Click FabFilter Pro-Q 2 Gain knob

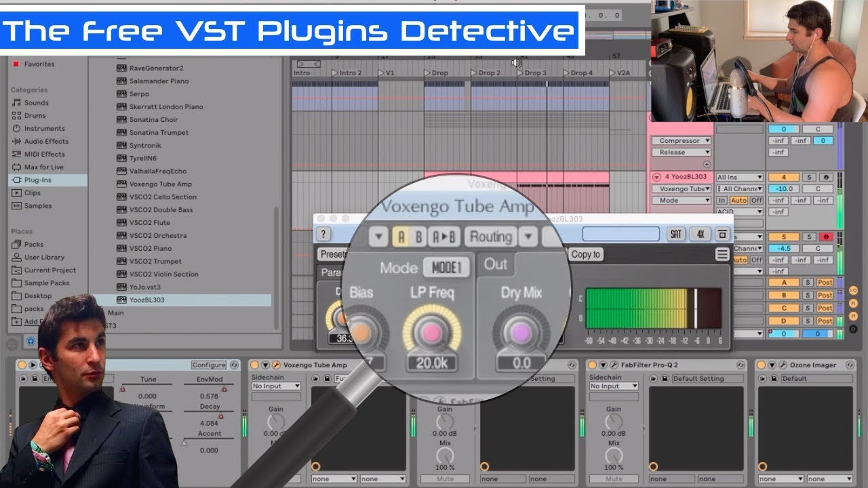point(614,422)
